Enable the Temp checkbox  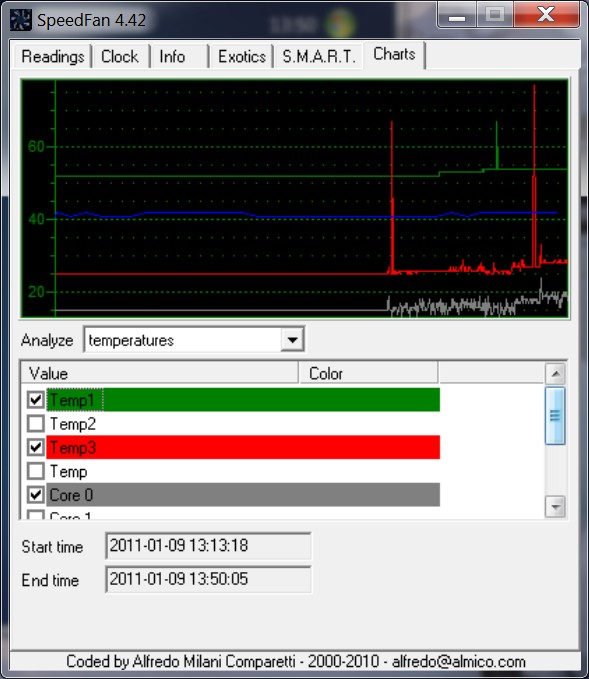pyautogui.click(x=36, y=471)
